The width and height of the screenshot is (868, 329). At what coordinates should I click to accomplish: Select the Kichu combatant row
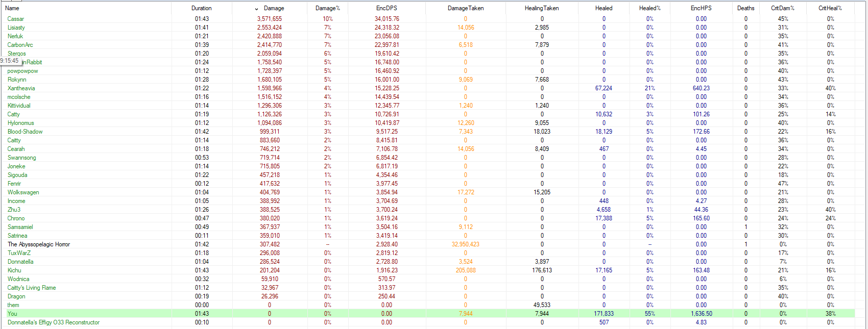(x=14, y=270)
